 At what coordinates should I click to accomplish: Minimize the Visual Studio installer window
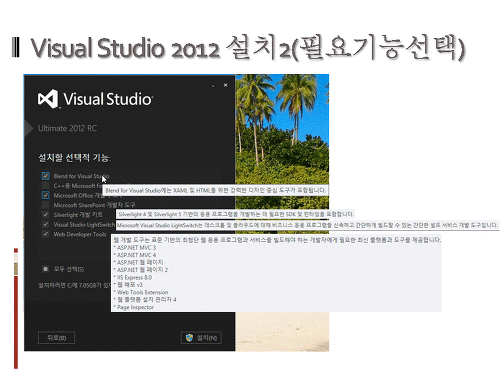213,86
